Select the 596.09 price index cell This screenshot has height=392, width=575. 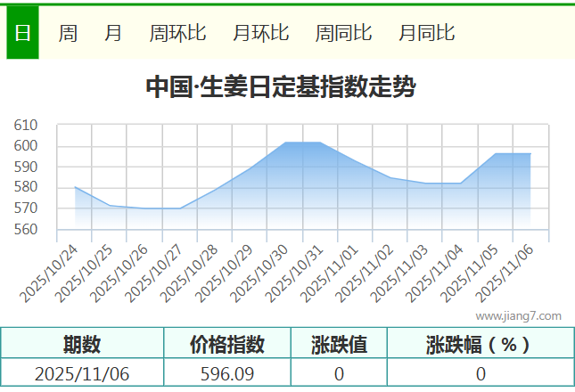[x=227, y=374]
